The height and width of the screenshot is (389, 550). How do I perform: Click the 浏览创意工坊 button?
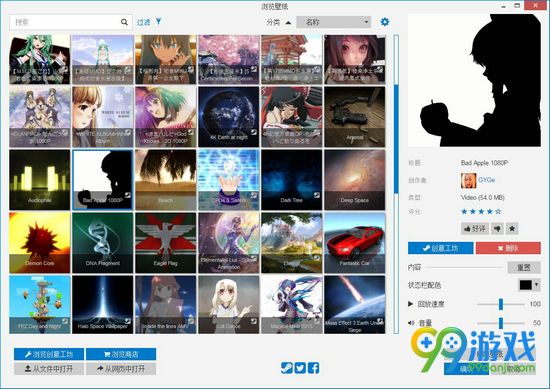click(x=49, y=354)
